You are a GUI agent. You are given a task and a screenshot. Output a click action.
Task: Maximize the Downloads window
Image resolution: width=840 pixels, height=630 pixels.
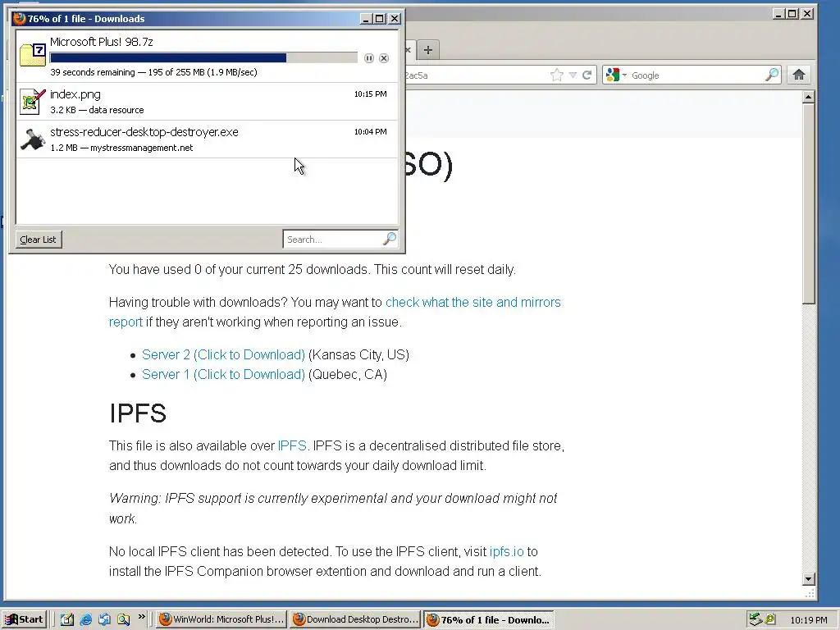379,19
